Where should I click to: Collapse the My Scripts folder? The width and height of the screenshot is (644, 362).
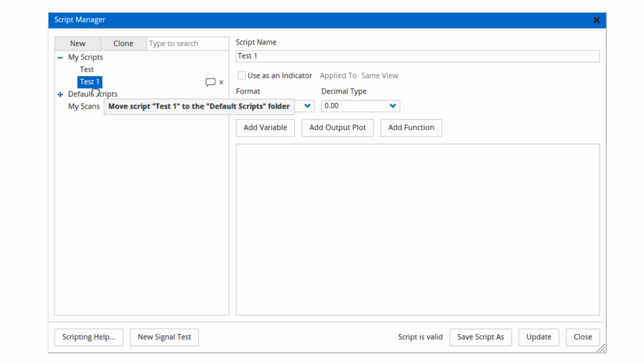pyautogui.click(x=60, y=58)
